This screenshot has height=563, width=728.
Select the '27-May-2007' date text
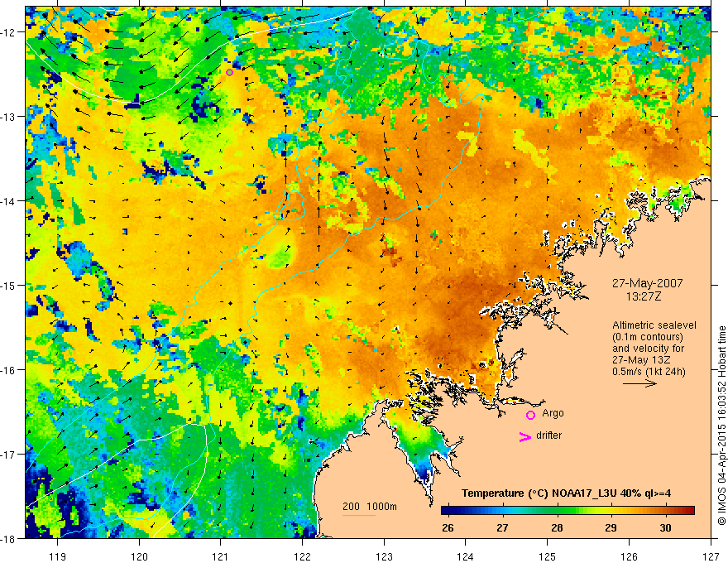click(x=647, y=283)
